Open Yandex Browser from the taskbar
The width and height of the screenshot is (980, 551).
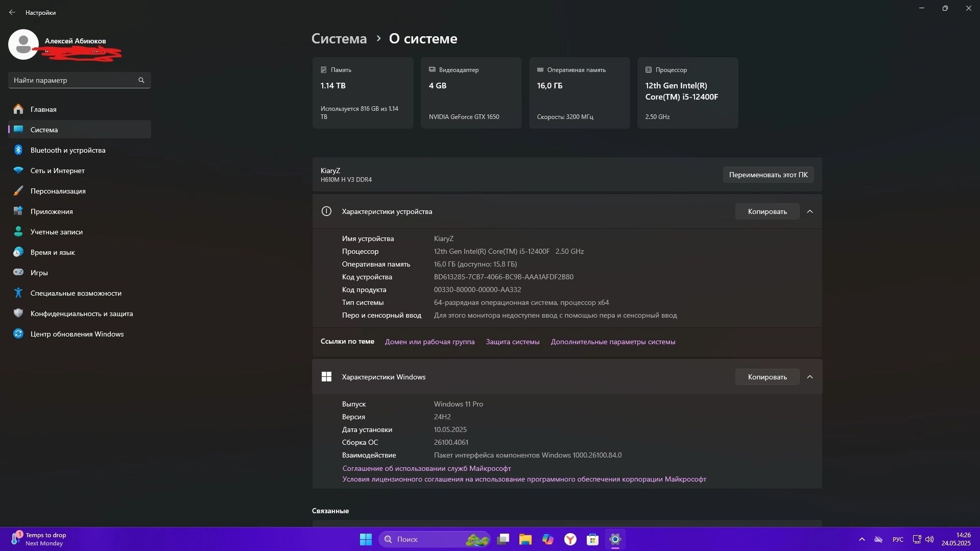coord(570,539)
